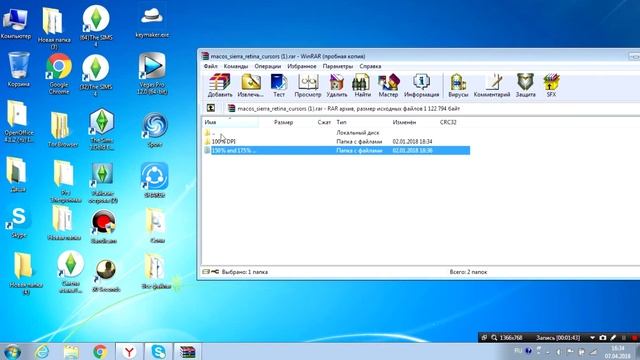Open the Найти (Find) binoculars tool
This screenshot has width=640, height=360.
click(x=362, y=85)
